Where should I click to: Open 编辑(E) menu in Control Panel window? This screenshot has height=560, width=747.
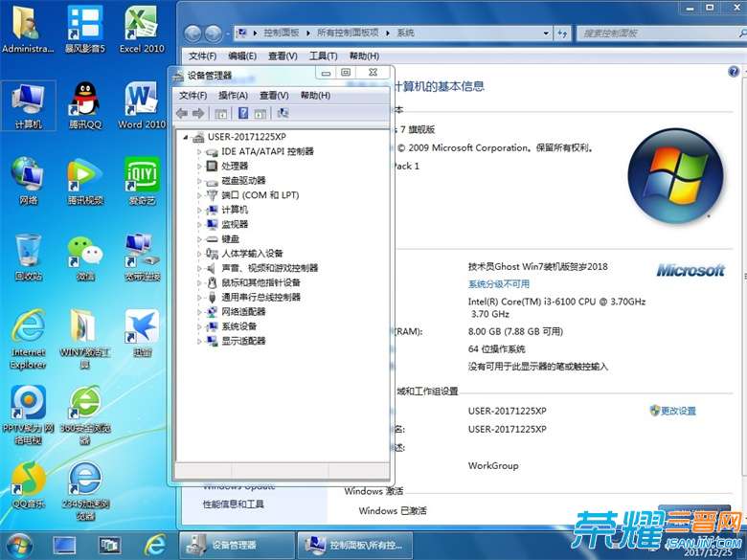(x=242, y=56)
